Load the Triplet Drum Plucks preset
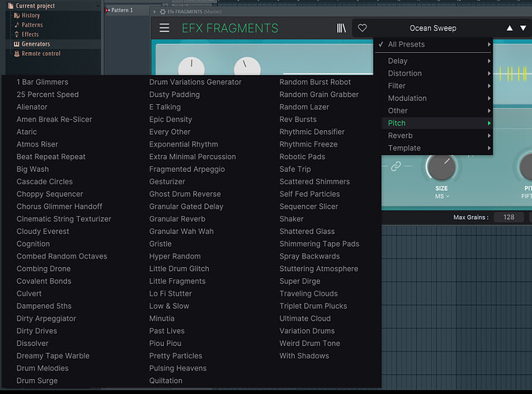Screen dimensions: 532x394 313,306
